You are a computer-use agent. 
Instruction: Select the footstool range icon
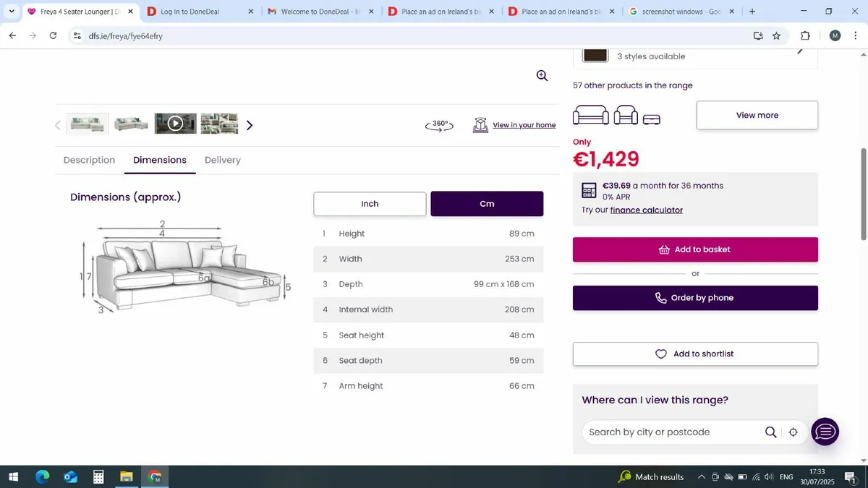pos(652,119)
